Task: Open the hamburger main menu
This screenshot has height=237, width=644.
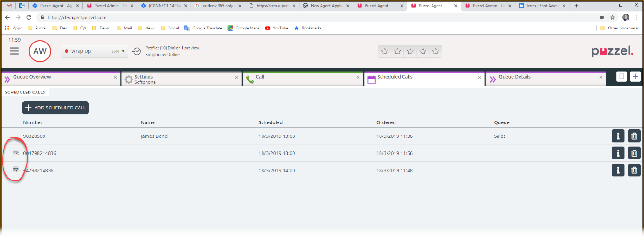Action: (15, 51)
